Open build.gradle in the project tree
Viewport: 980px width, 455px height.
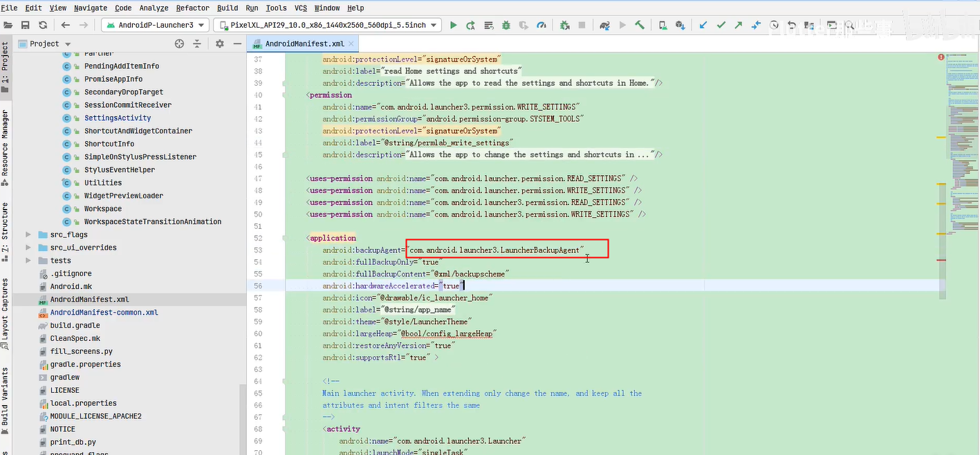click(75, 325)
